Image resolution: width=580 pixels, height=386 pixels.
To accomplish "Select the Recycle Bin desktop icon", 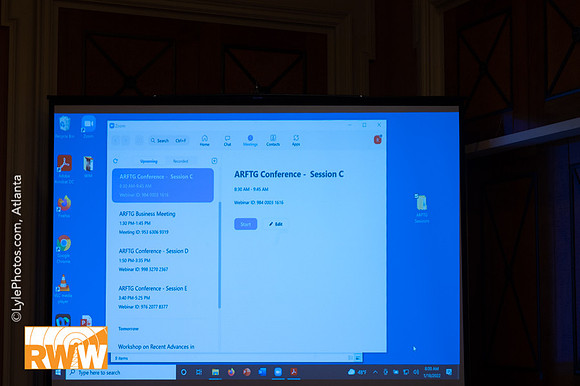I will [x=65, y=127].
